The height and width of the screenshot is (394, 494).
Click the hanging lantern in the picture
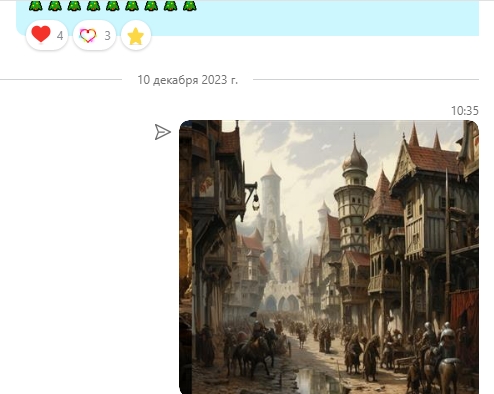point(256,203)
